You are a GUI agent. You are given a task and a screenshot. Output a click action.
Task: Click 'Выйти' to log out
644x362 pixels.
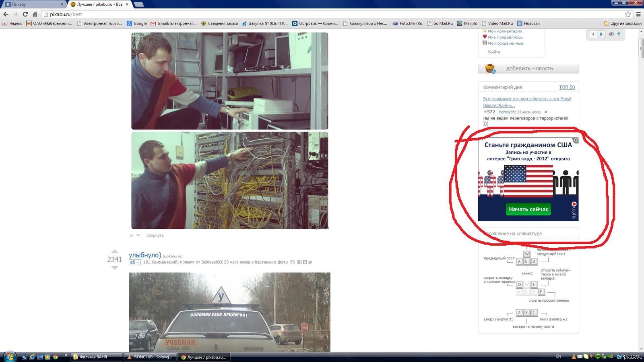(x=494, y=52)
